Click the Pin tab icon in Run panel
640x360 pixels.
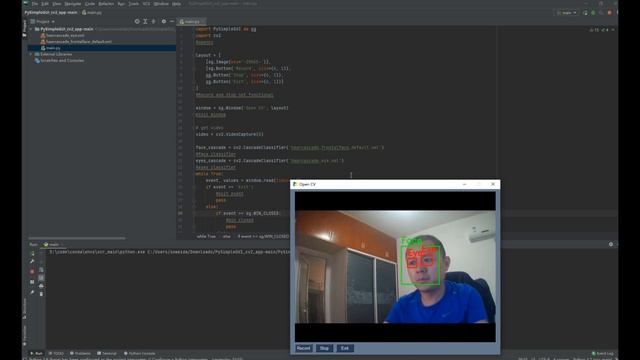32,292
